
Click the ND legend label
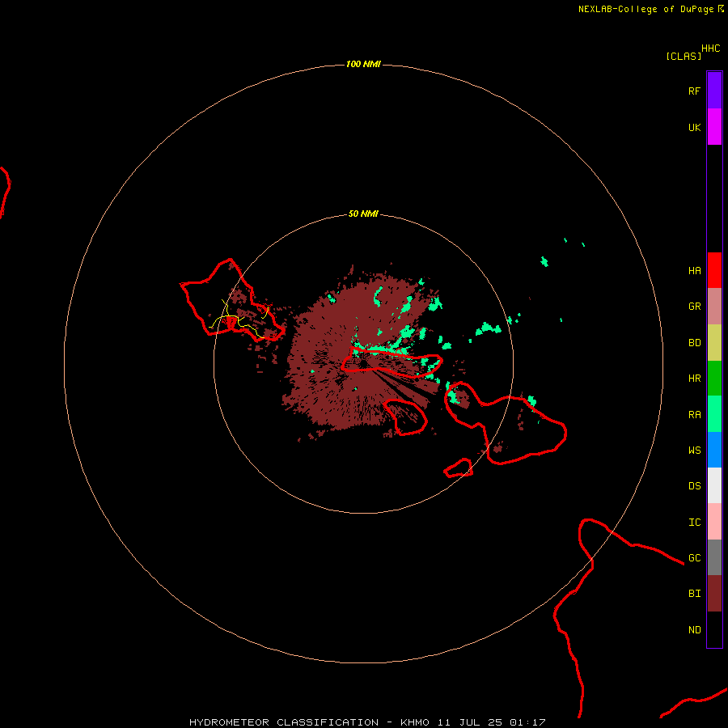695,630
